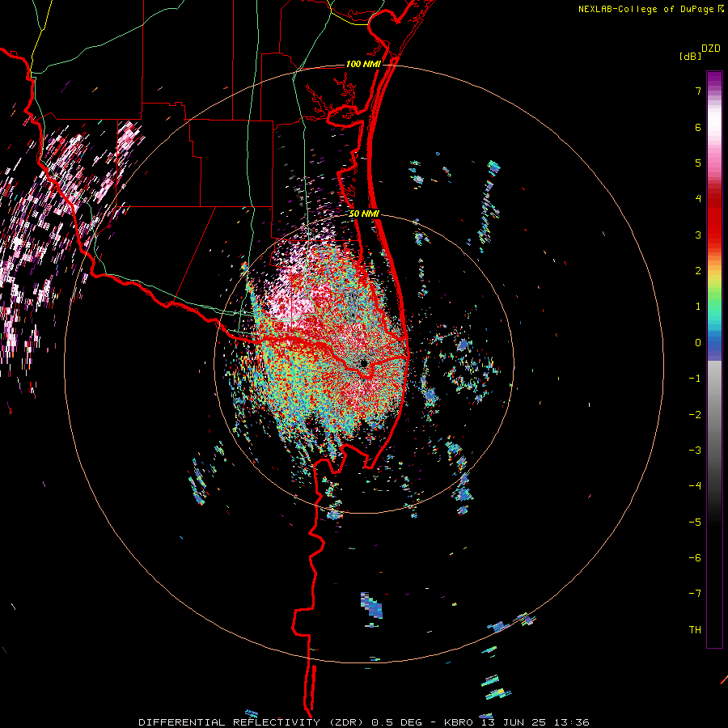The height and width of the screenshot is (728, 728).
Task: Select the 0 value on the dB scale
Action: click(698, 343)
